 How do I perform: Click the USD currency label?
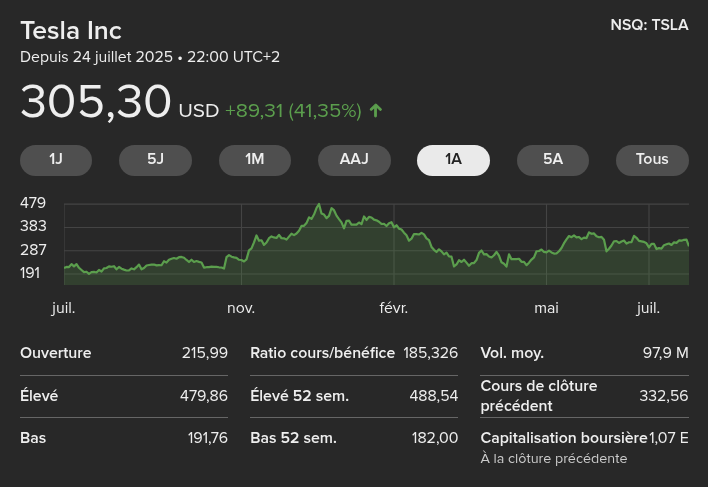pyautogui.click(x=199, y=111)
